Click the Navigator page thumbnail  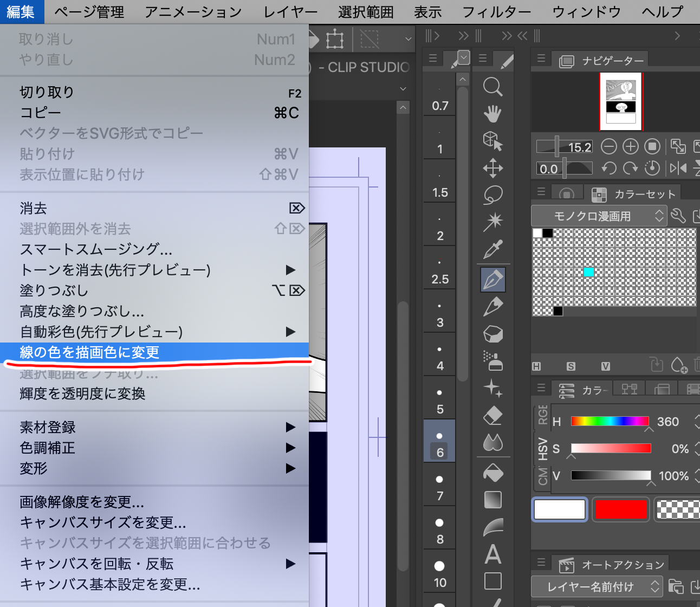click(621, 102)
